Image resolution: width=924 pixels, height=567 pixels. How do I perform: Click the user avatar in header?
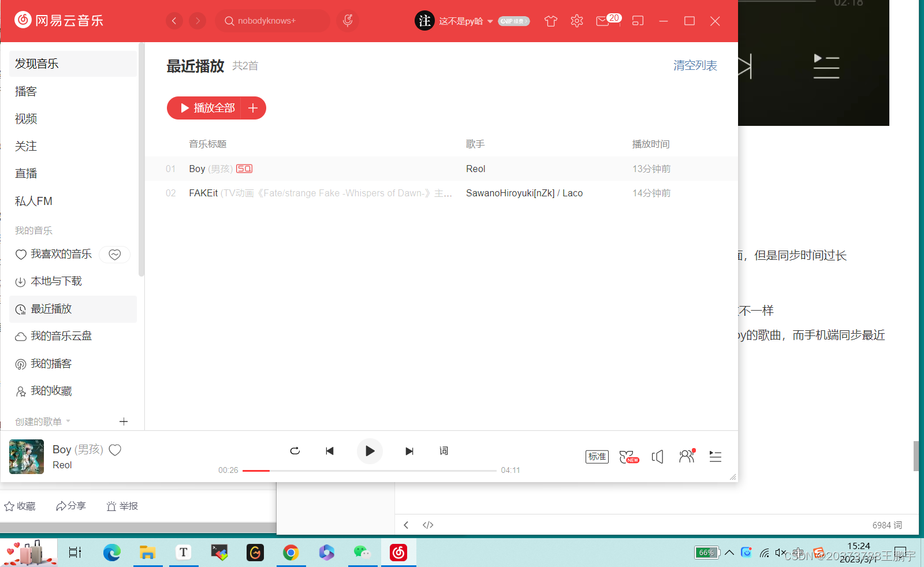pos(424,21)
